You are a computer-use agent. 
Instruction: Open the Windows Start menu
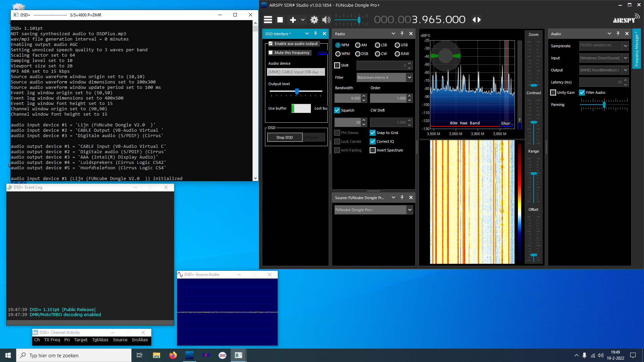(x=8, y=355)
